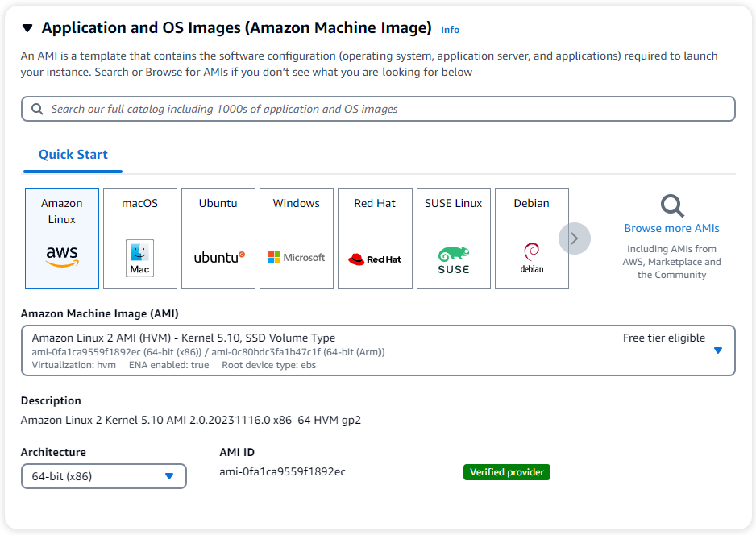Click the Amazon Linux 2 Kernel description text
The image size is (756, 535).
[190, 420]
